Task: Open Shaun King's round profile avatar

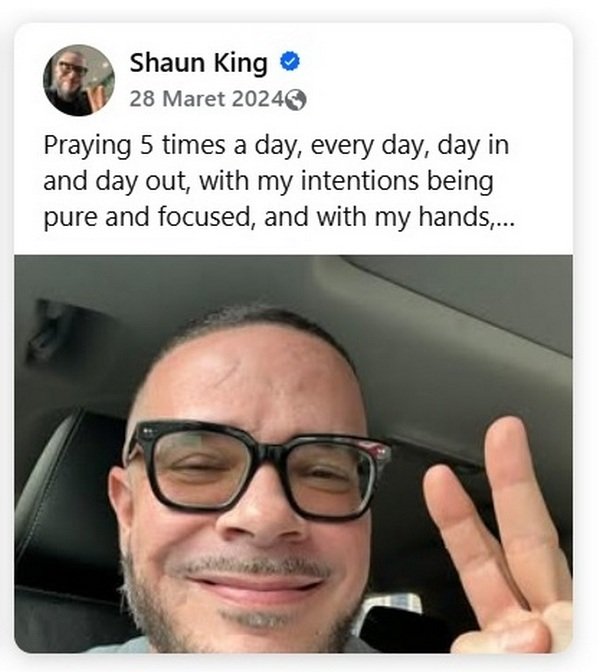Action: tap(79, 81)
